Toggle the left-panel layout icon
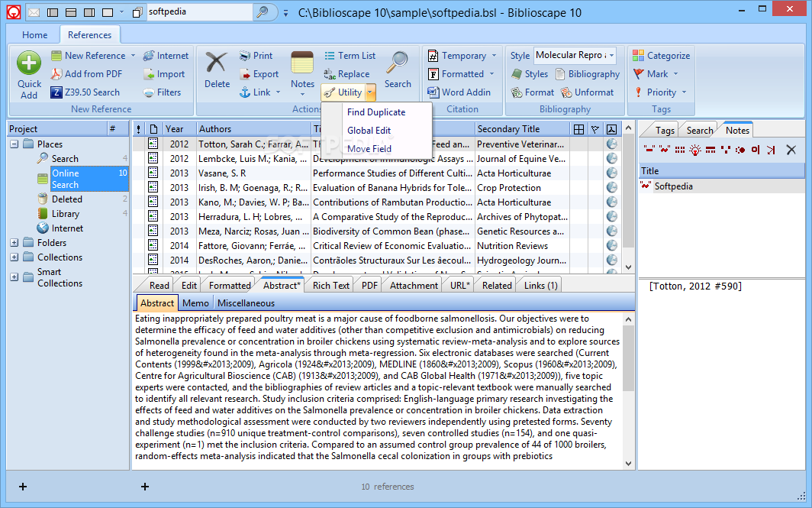This screenshot has height=508, width=812. [x=53, y=12]
